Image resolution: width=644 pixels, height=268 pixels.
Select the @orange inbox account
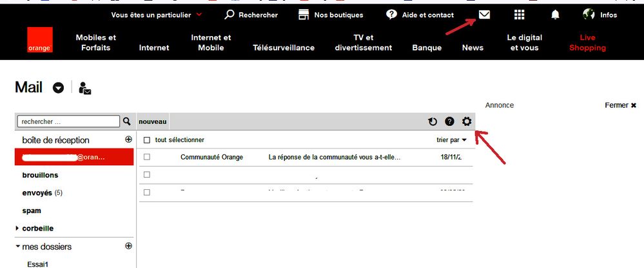click(74, 157)
